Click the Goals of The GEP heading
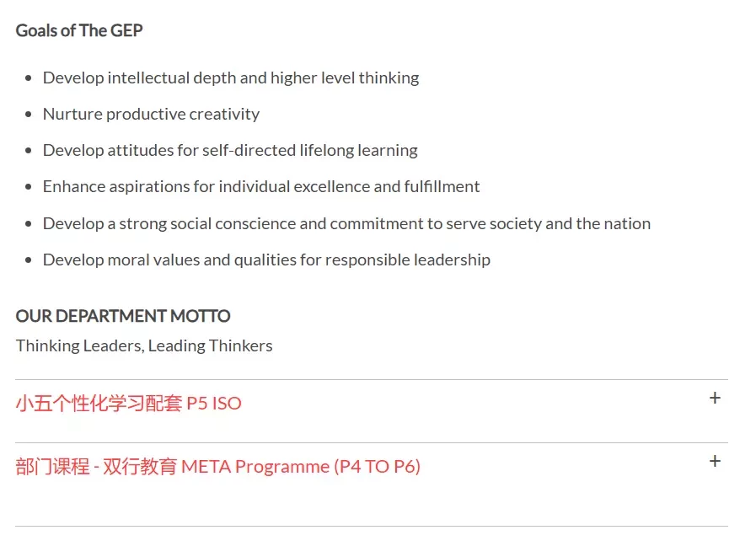756x546 pixels. (79, 30)
